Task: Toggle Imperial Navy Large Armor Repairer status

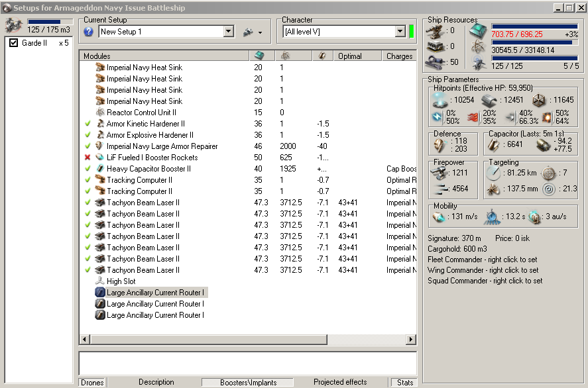Action: pyautogui.click(x=88, y=146)
